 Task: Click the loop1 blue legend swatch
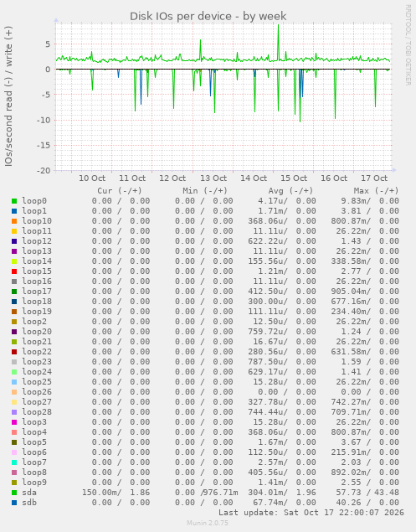click(x=14, y=211)
